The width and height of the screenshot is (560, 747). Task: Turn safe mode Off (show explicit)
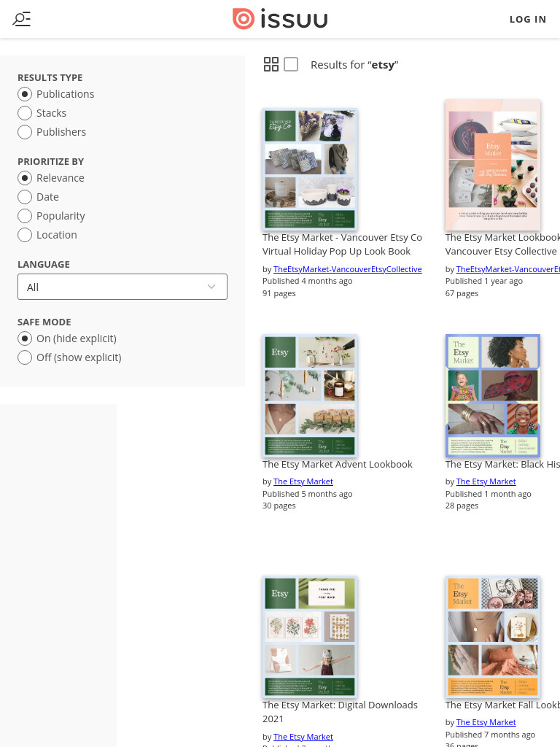pos(25,357)
